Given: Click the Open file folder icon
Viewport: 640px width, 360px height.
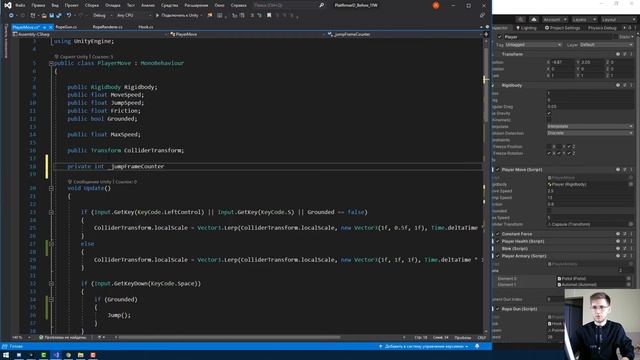Looking at the screenshot, I should pos(44,16).
